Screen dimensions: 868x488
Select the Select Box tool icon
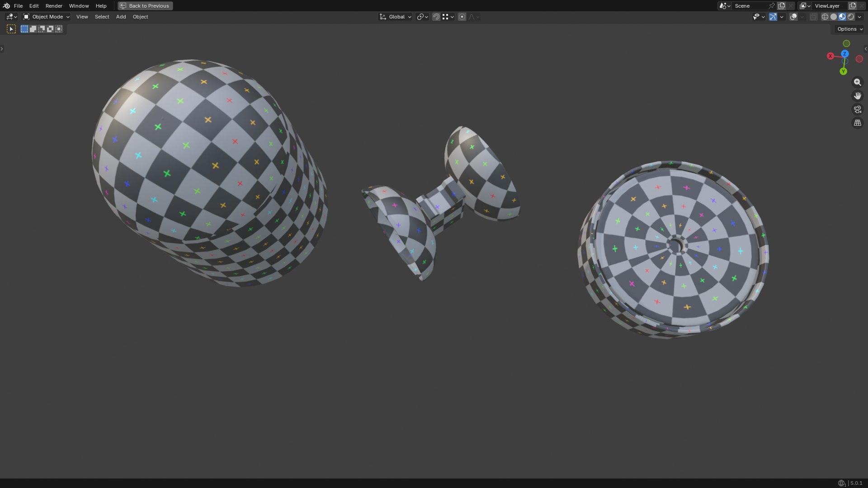[x=11, y=29]
